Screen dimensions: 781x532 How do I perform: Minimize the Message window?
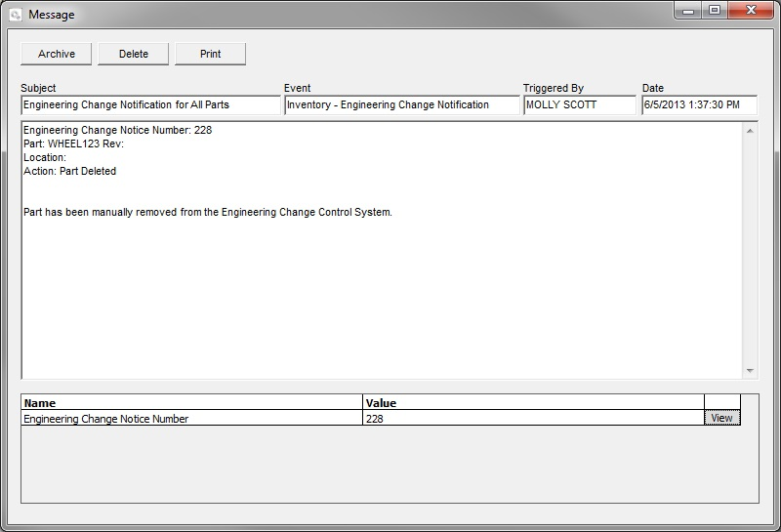688,11
